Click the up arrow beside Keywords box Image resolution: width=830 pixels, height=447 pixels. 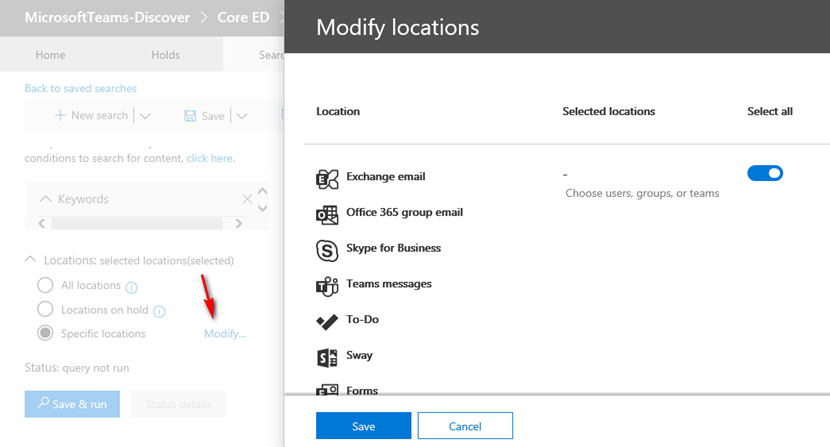point(263,191)
